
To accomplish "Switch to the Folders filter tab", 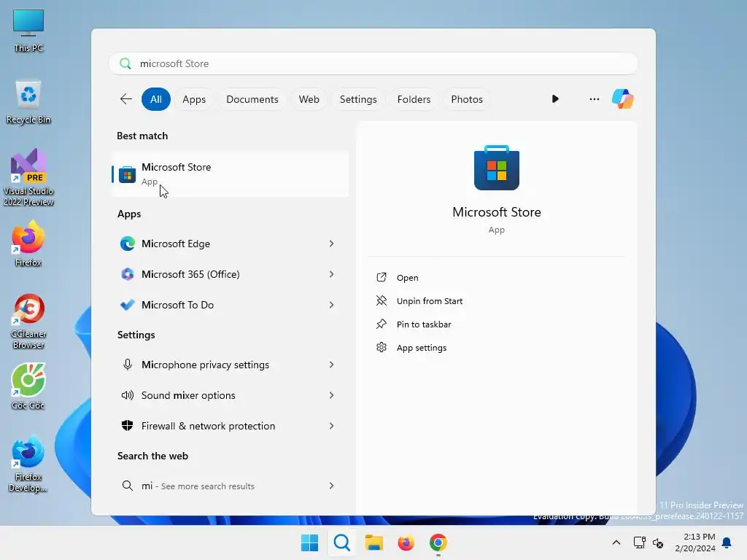I will click(414, 99).
